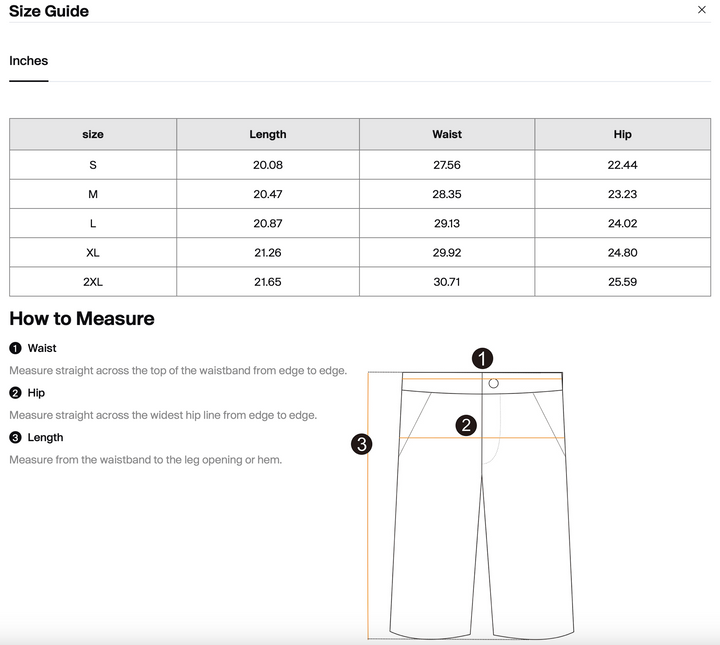Click the XL waist value 29.92

(447, 252)
